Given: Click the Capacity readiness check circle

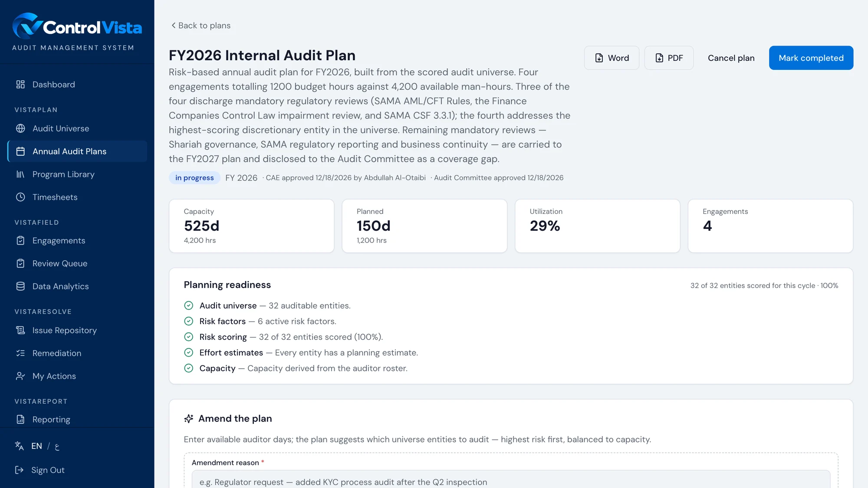Looking at the screenshot, I should (x=188, y=368).
